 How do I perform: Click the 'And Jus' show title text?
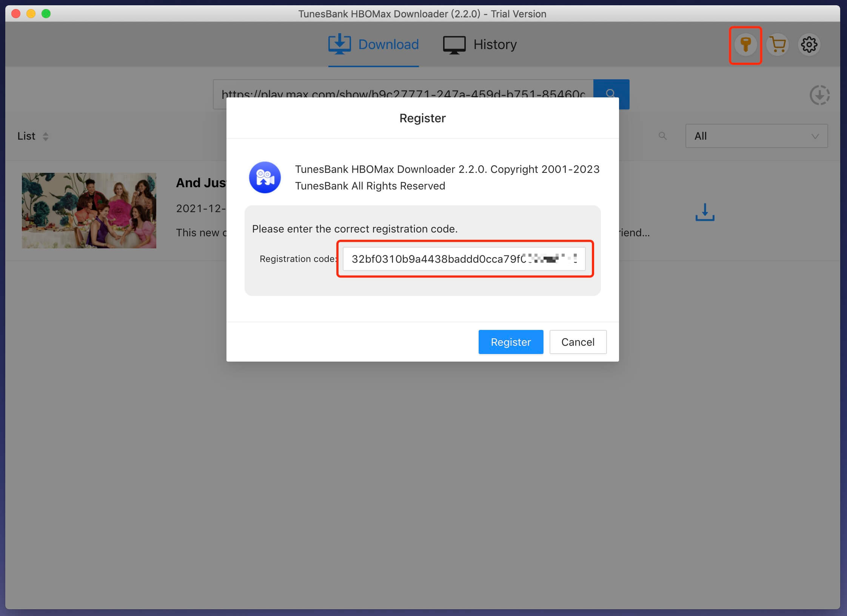click(201, 183)
